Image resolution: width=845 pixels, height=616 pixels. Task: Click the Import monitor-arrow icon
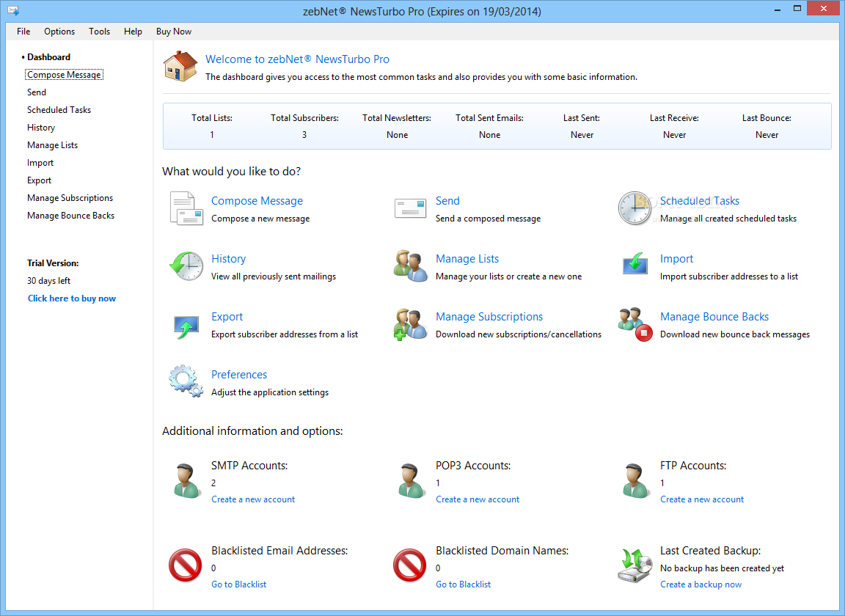634,263
